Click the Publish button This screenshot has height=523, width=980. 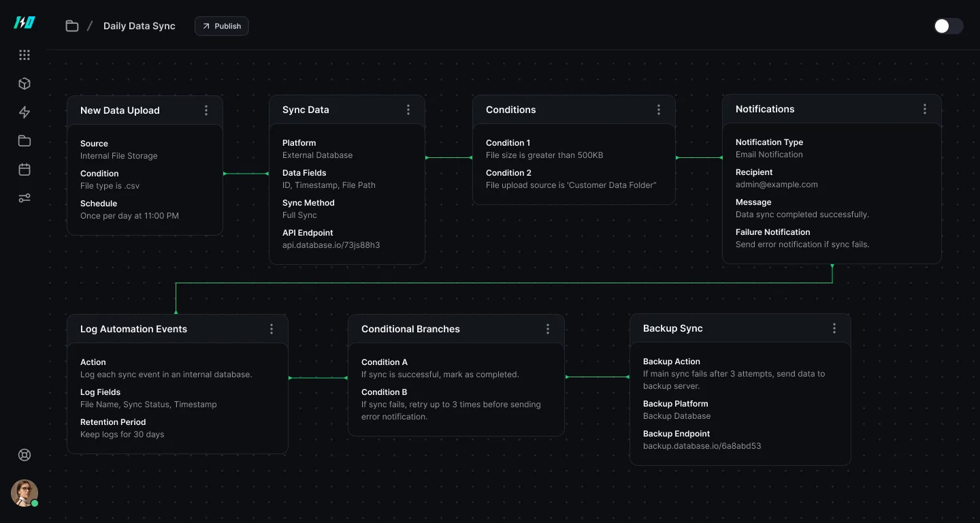222,26
